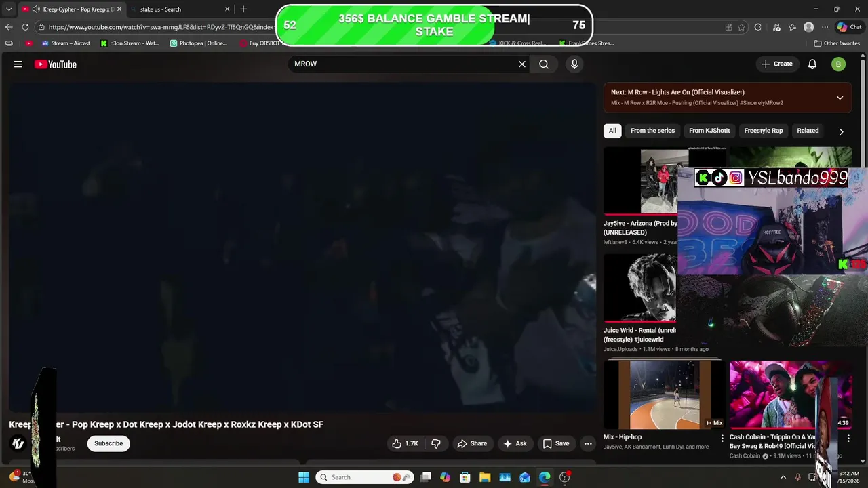
Task: Open browser settings and more menu
Action: click(x=825, y=27)
